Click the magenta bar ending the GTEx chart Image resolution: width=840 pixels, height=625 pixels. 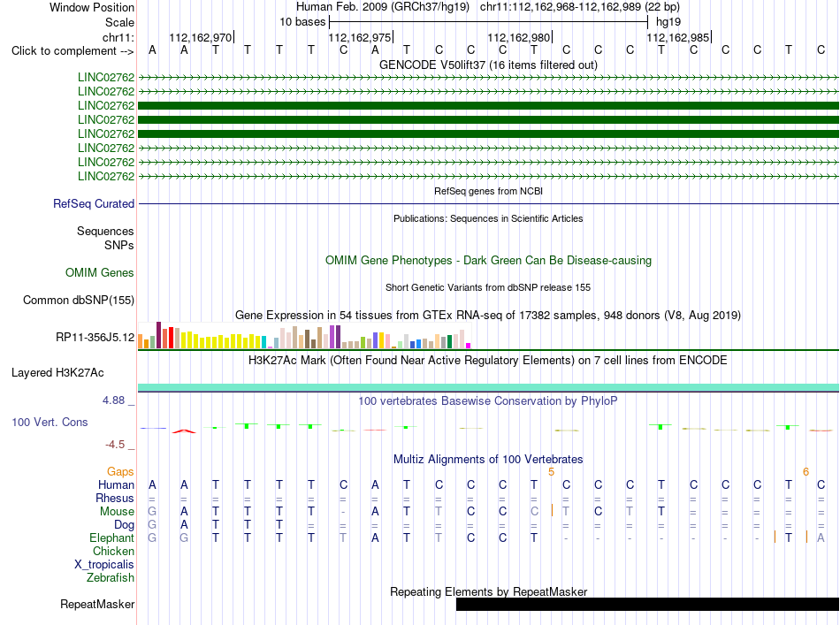click(469, 346)
